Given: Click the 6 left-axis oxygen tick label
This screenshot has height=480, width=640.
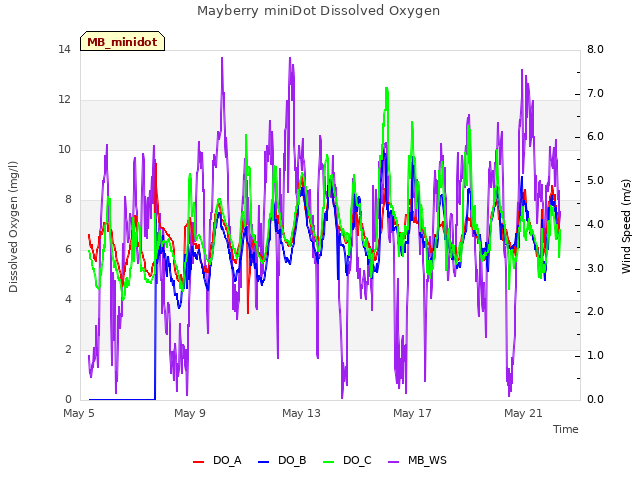Looking at the screenshot, I should coord(68,249).
